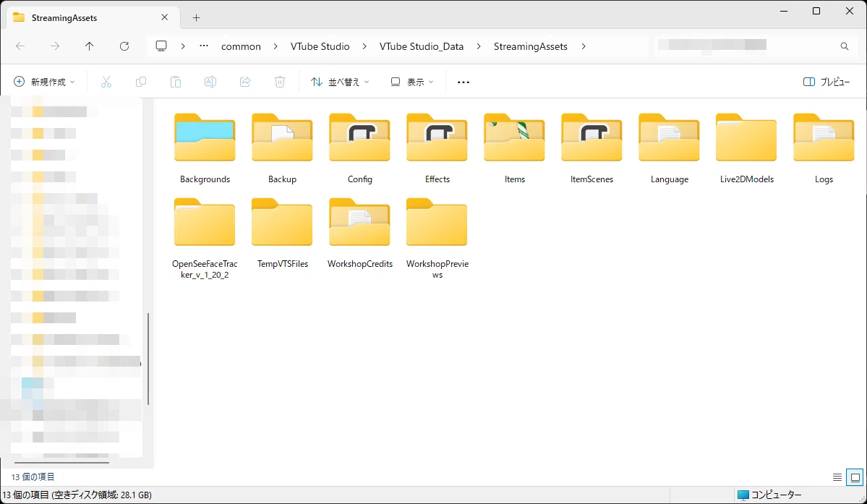Screen dimensions: 867x504
Task: Navigate to VTube Studio breadcrumb
Action: (320, 46)
